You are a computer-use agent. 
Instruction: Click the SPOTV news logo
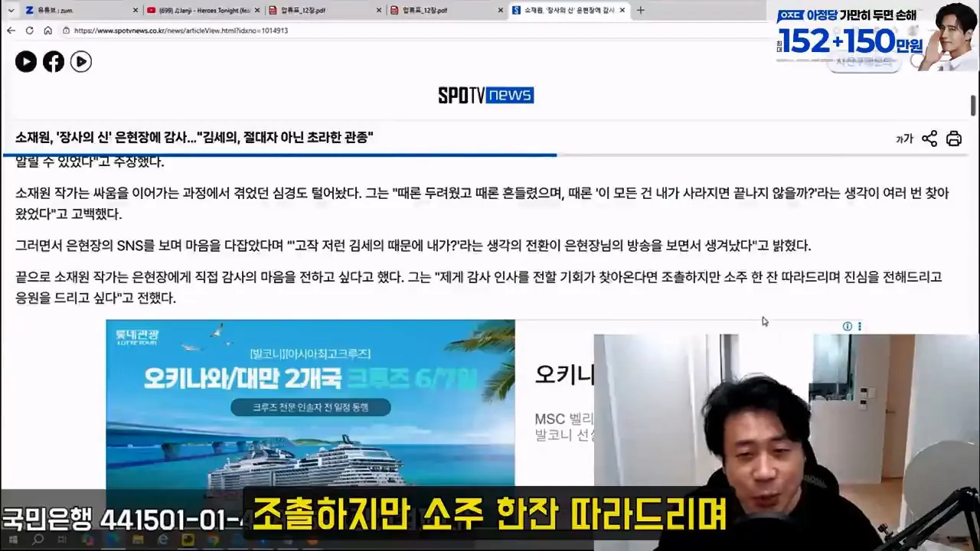486,95
